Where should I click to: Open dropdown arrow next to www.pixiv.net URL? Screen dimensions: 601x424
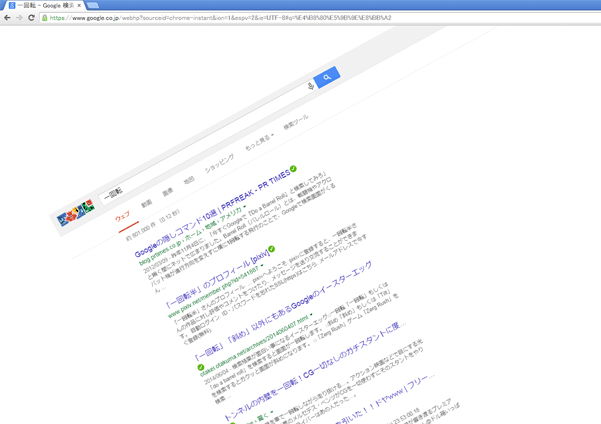(263, 265)
